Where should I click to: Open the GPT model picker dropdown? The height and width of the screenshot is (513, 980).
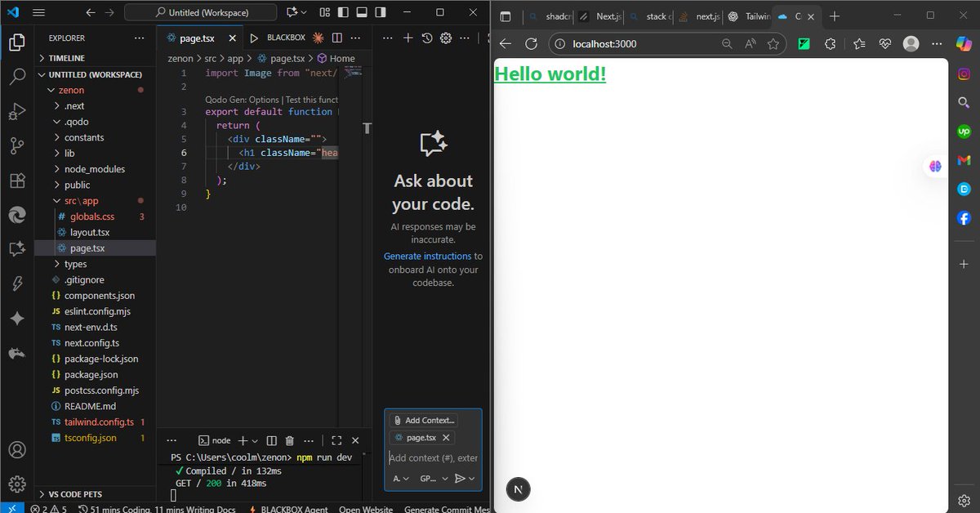[x=433, y=479]
